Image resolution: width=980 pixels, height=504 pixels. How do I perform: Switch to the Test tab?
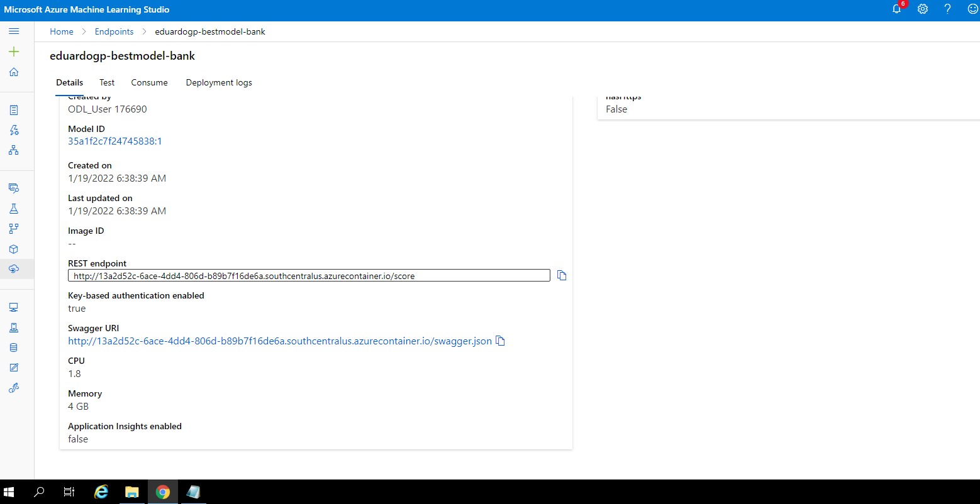[107, 82]
